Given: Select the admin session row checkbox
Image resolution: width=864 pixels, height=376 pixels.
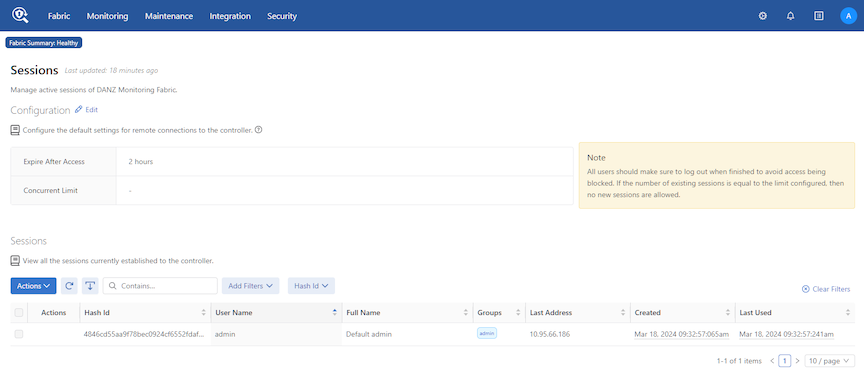Looking at the screenshot, I should (x=19, y=334).
